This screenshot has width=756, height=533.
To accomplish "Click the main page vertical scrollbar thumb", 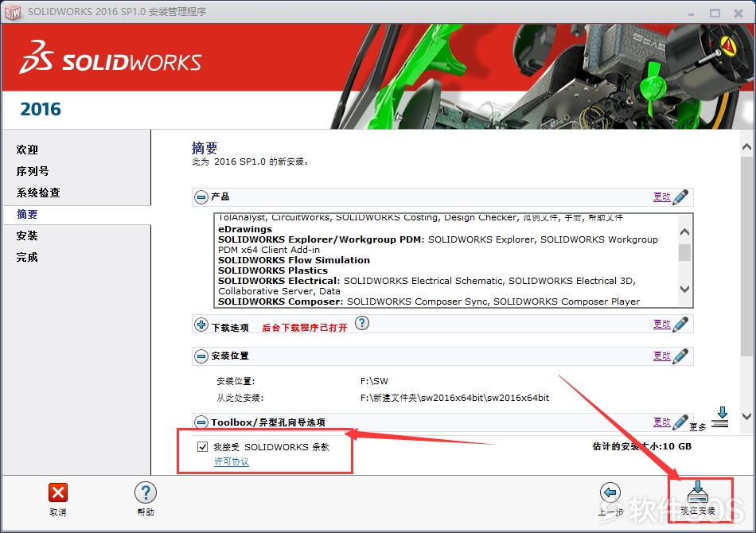I will point(746,255).
